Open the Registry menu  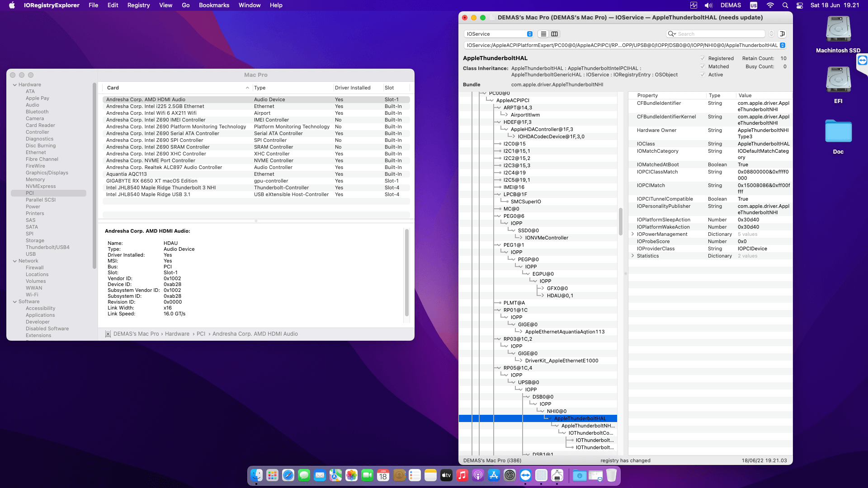138,5
